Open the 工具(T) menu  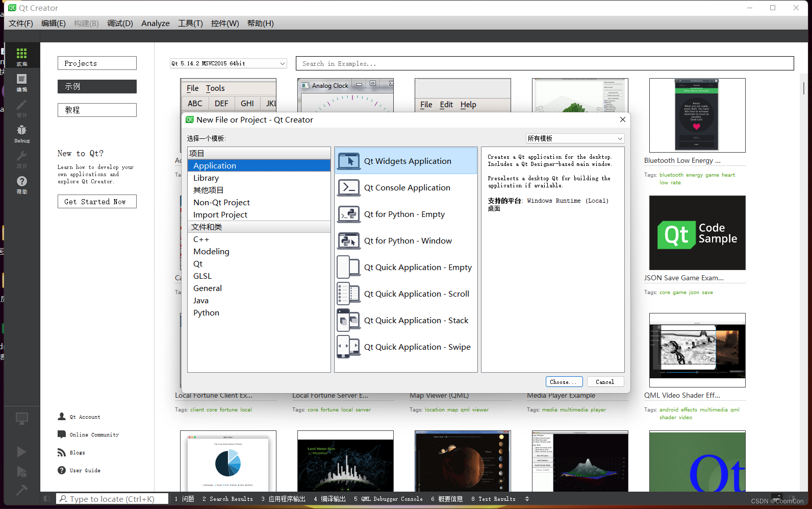tap(190, 23)
